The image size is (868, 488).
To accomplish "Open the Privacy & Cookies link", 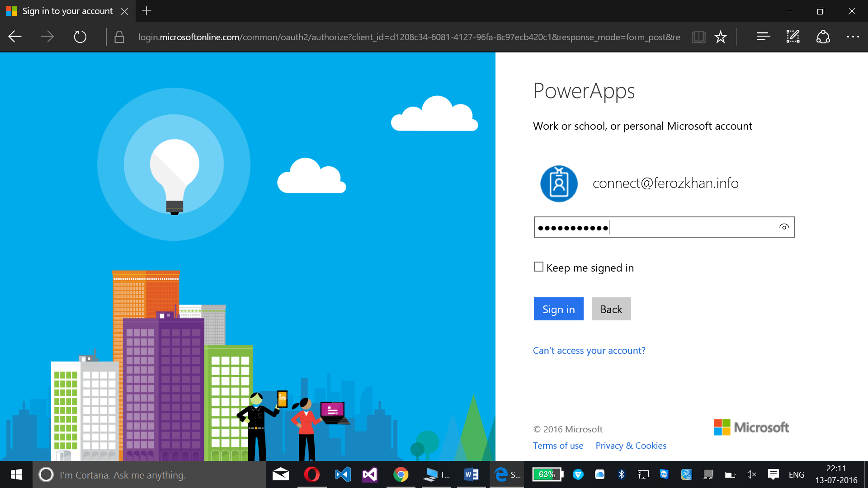I will point(631,446).
